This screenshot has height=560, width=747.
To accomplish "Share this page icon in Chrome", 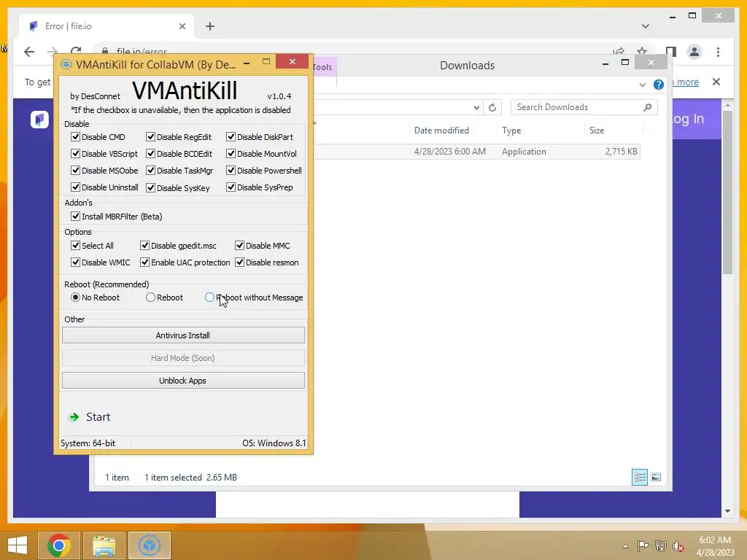I will 619,51.
